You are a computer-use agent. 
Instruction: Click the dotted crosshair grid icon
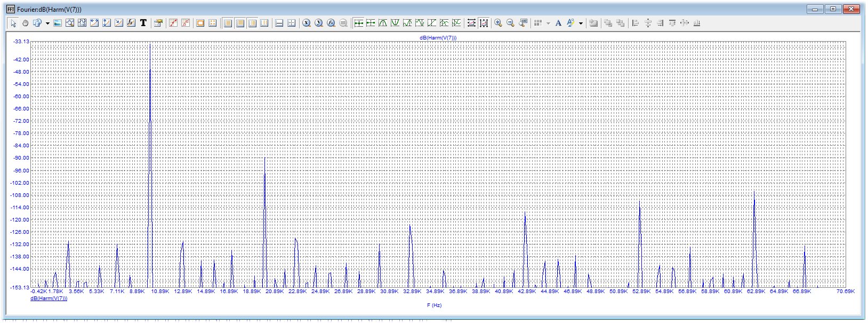291,23
